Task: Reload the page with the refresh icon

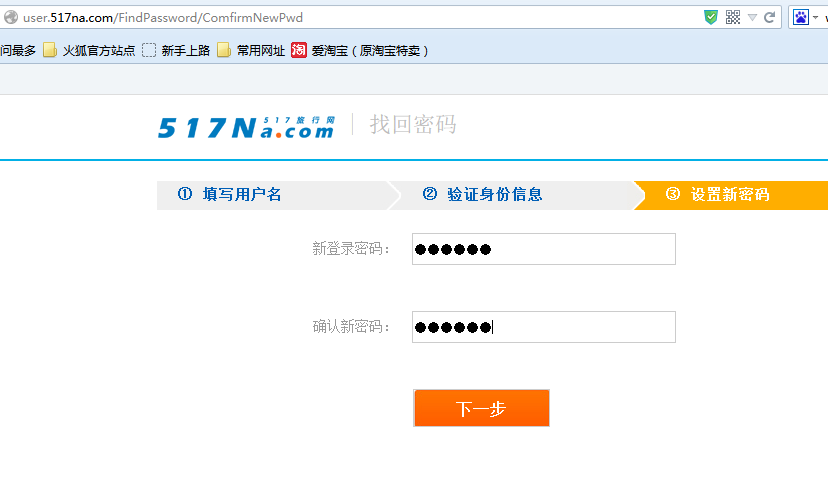Action: click(769, 17)
